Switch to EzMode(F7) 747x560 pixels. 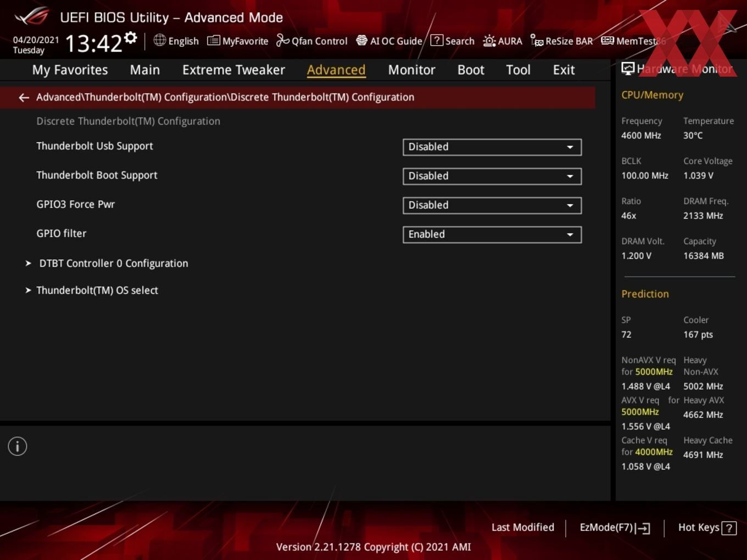[615, 528]
